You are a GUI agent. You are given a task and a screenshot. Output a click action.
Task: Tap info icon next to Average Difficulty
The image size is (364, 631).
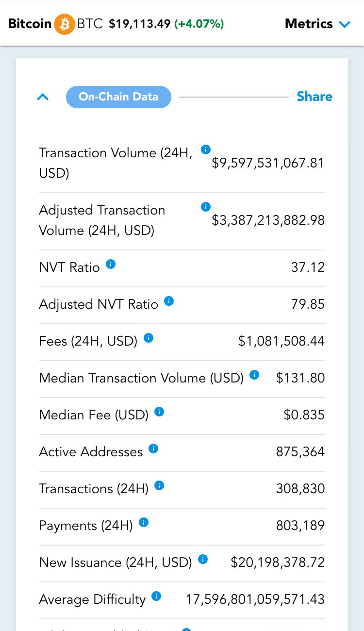(x=156, y=596)
